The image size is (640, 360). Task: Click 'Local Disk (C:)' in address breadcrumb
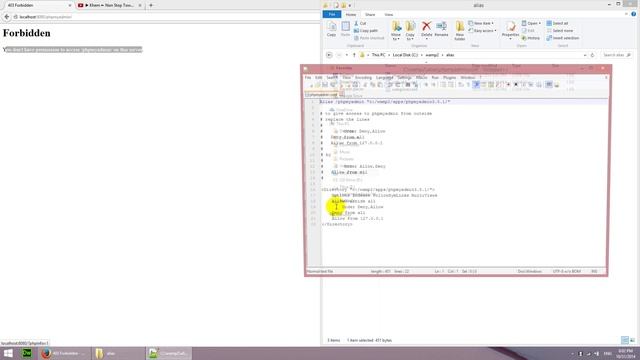(x=405, y=55)
